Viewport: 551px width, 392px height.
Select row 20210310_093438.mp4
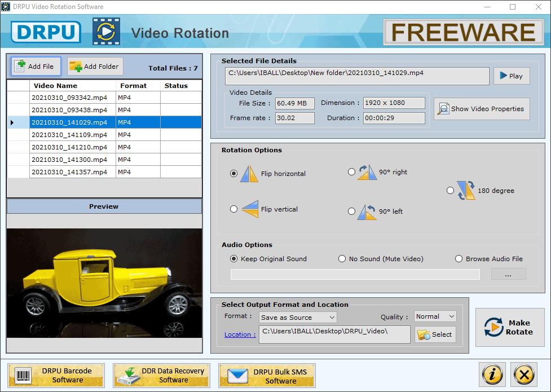tap(104, 110)
